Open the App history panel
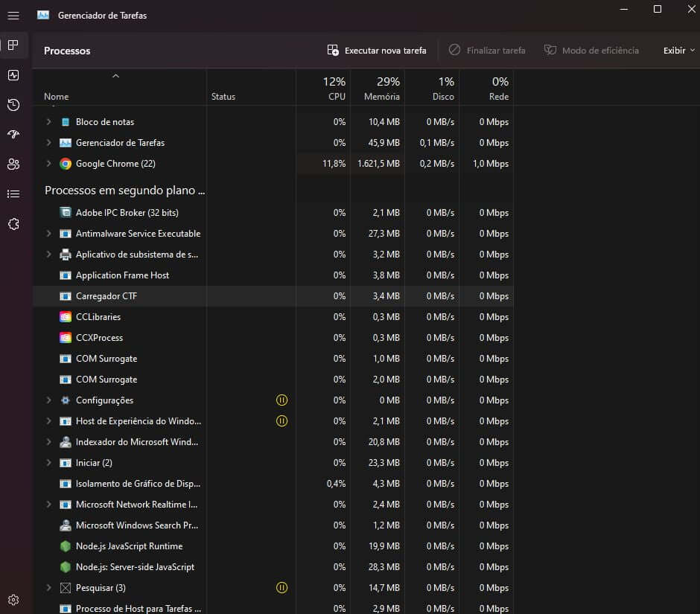 13,104
